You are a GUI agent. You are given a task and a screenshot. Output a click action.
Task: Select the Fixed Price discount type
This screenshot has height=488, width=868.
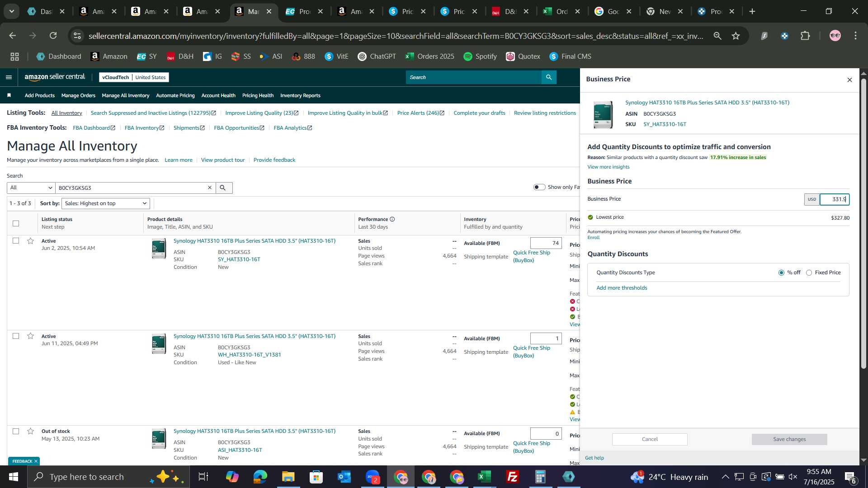(x=809, y=273)
